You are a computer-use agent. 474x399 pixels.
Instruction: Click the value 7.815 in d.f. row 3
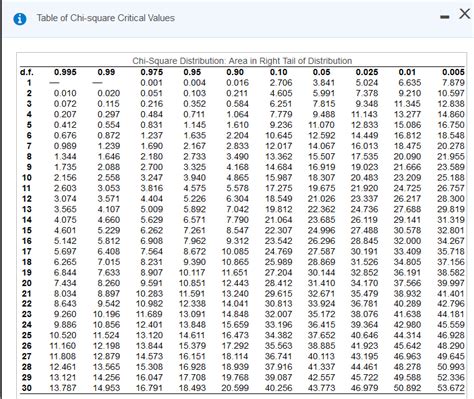pyautogui.click(x=324, y=104)
